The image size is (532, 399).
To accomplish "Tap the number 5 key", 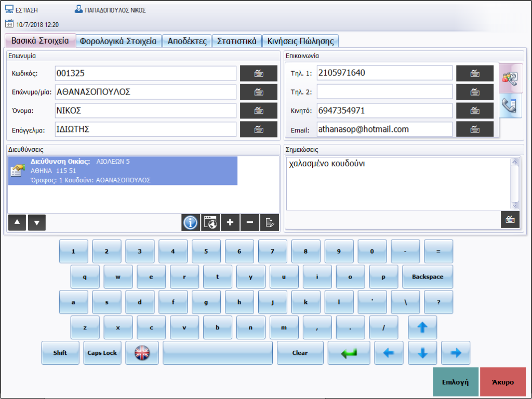I will (x=206, y=251).
